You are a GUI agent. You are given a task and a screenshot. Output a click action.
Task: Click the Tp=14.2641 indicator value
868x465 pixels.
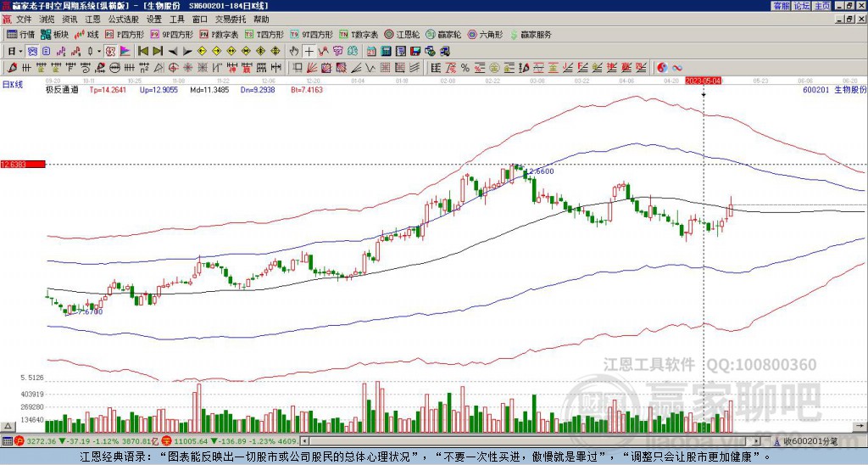pyautogui.click(x=108, y=90)
